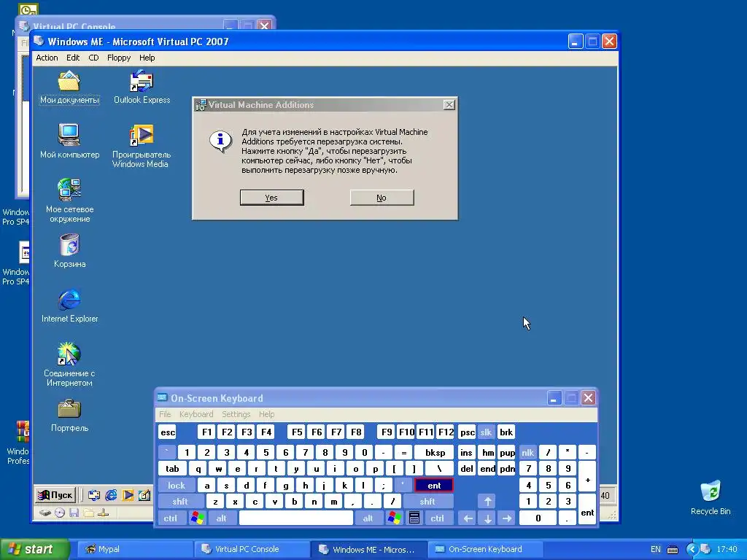Open On-Screen Keyboard Keyboard menu
The height and width of the screenshot is (560, 747).
click(196, 414)
